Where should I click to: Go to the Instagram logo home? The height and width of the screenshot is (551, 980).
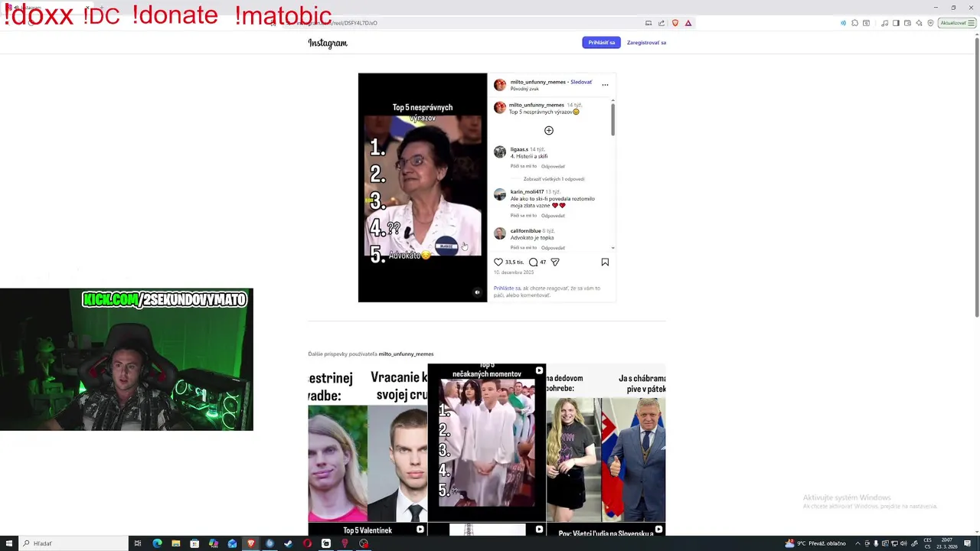coord(328,43)
